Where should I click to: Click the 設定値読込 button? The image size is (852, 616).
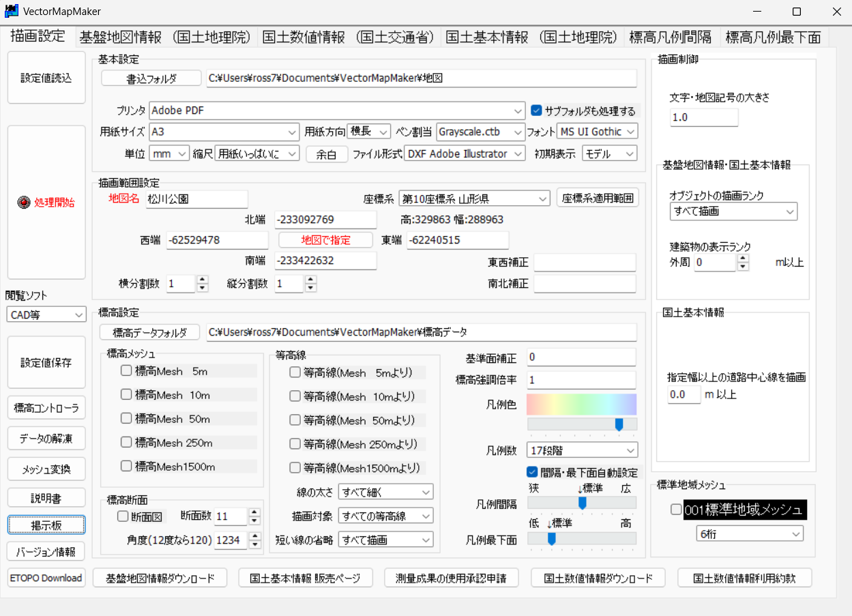pyautogui.click(x=46, y=78)
